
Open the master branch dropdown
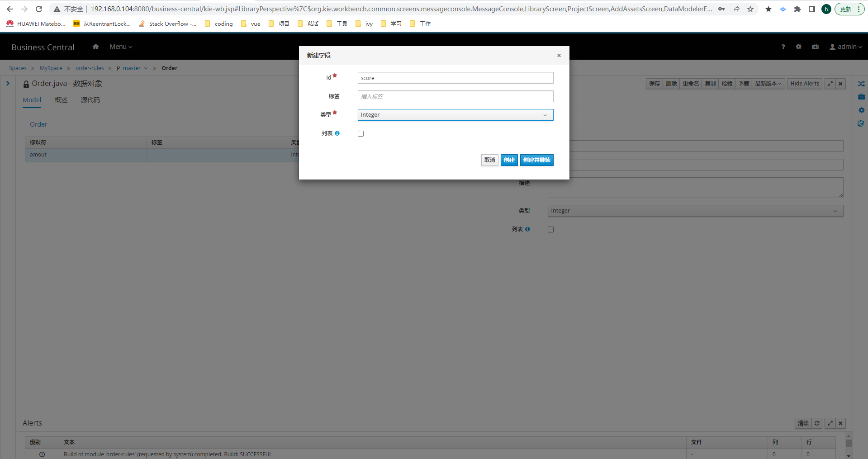click(132, 68)
